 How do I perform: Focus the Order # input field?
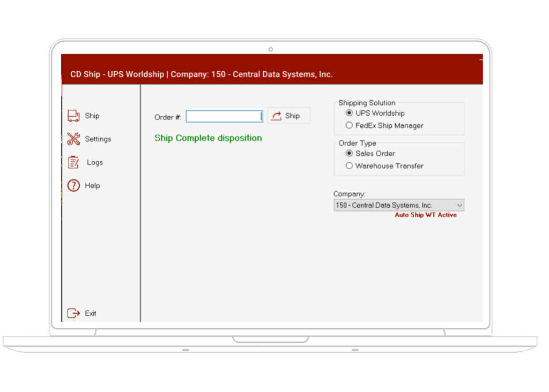224,116
